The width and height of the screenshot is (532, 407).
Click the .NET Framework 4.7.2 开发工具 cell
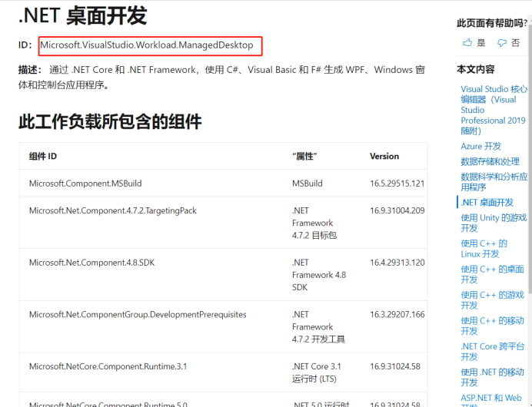[318, 327]
